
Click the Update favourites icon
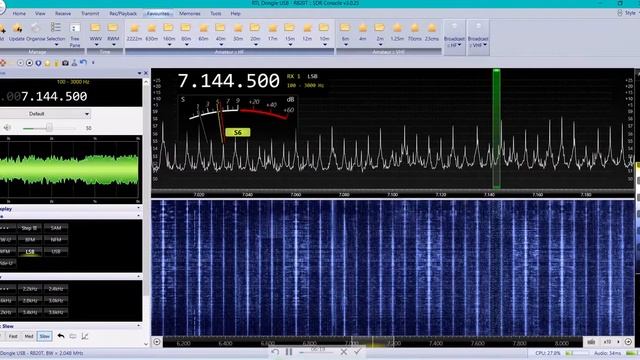pos(17,32)
